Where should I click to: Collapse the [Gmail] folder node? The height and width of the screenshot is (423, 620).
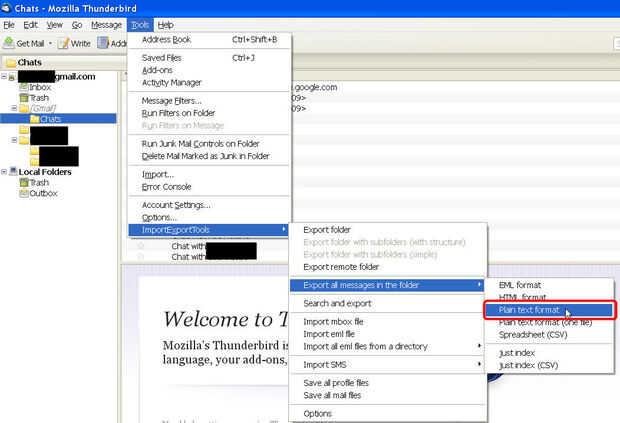pos(14,108)
